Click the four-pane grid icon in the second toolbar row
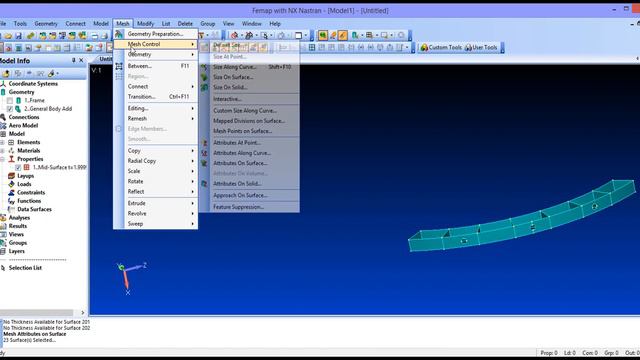Screen dimensions: 640x360 coord(312,47)
